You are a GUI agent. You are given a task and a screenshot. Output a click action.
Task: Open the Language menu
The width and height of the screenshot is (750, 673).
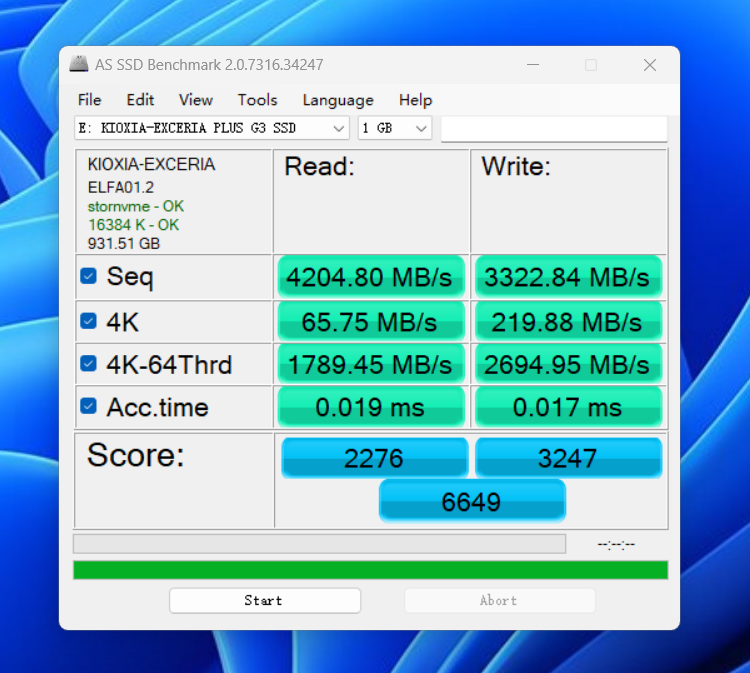coord(338,99)
